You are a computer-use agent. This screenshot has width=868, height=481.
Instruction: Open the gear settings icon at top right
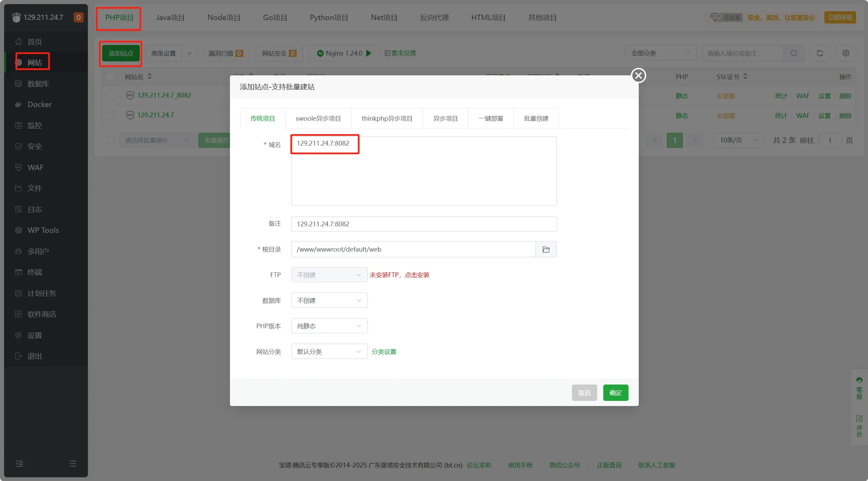tap(846, 53)
